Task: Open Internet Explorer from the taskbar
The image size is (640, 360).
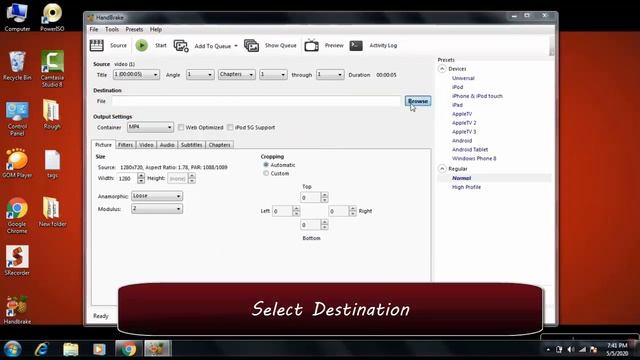Action: click(42, 349)
